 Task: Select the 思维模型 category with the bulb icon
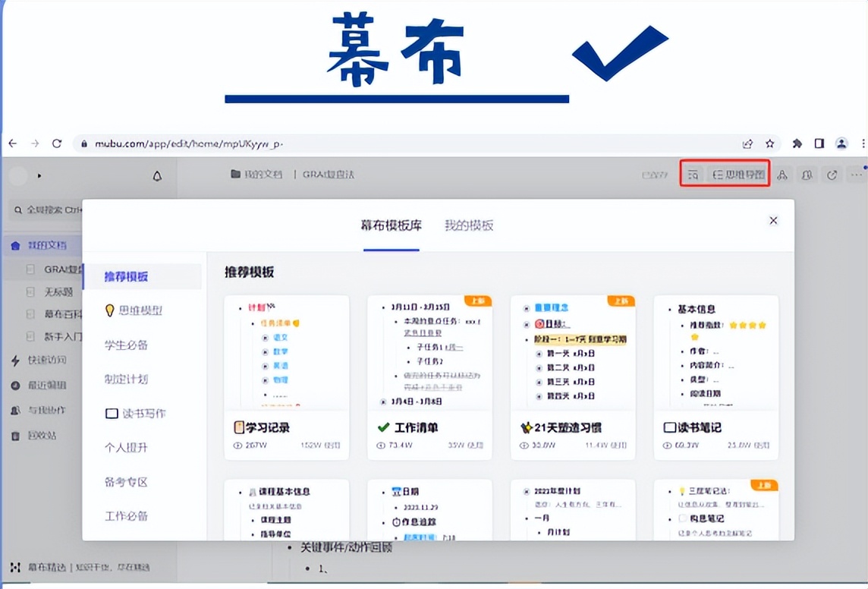(x=134, y=310)
